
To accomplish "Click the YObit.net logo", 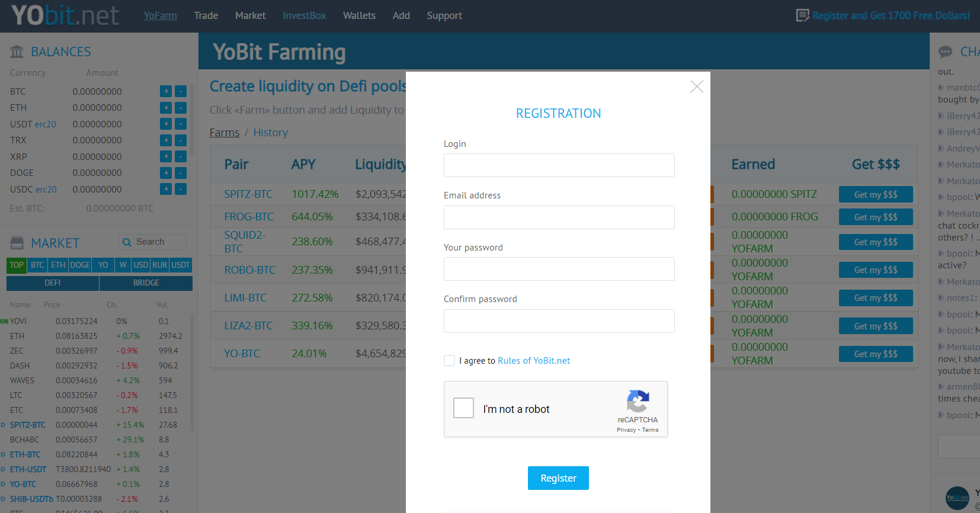I will tap(65, 15).
